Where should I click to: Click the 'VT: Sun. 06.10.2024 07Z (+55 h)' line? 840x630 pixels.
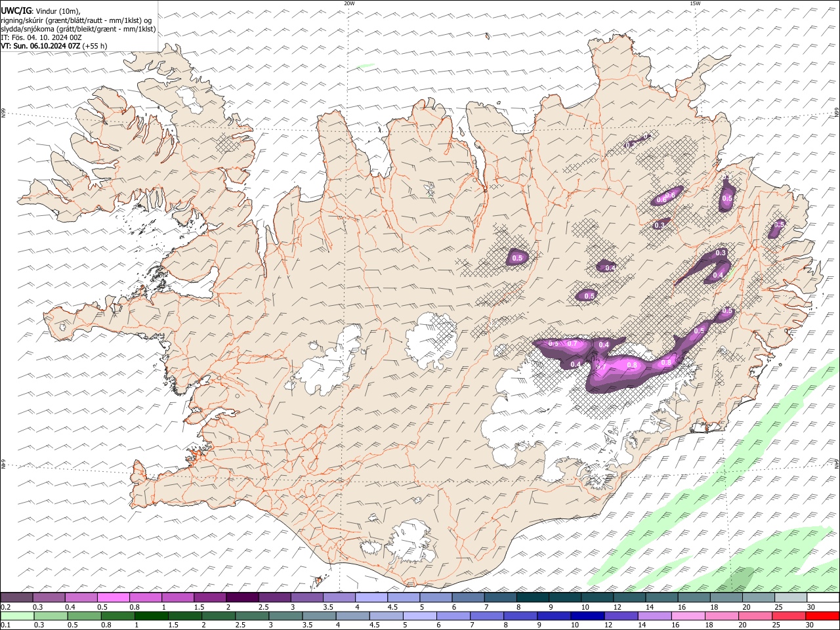tap(54, 46)
